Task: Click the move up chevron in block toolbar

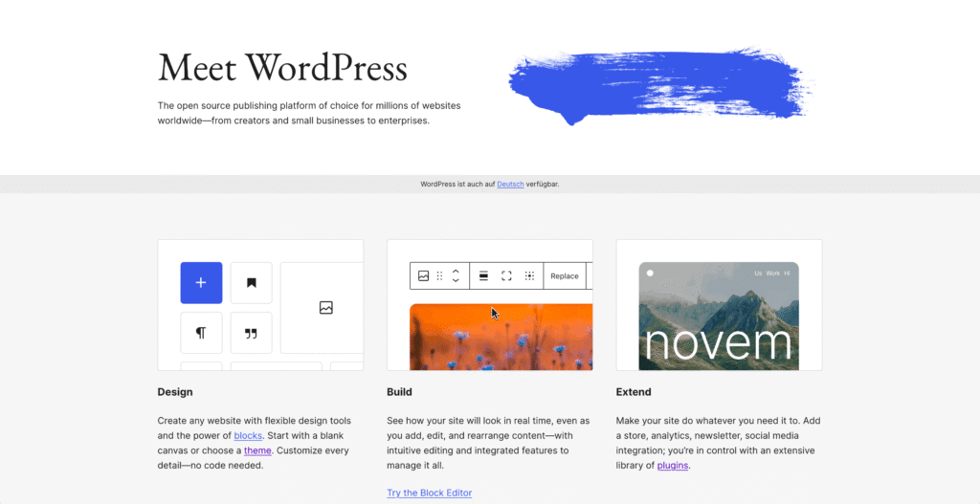Action: click(456, 272)
